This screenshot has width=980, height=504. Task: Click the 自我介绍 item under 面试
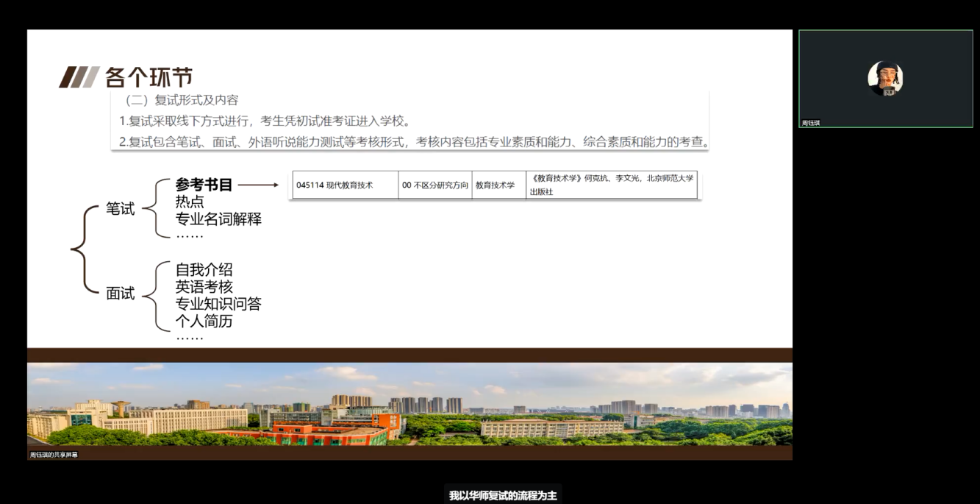[x=204, y=270]
